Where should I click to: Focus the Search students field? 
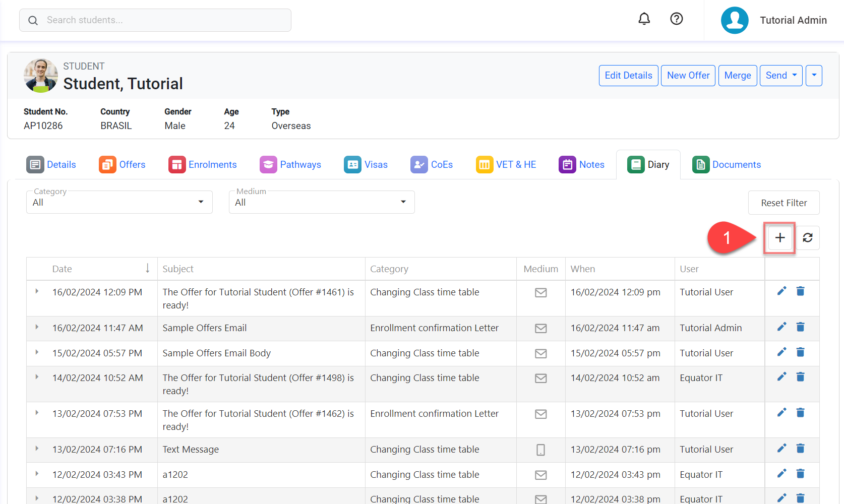155,20
